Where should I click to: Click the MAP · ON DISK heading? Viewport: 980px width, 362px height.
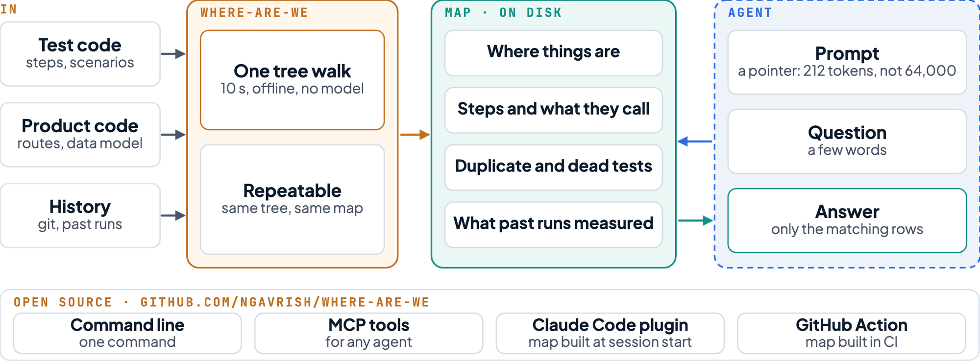(503, 13)
